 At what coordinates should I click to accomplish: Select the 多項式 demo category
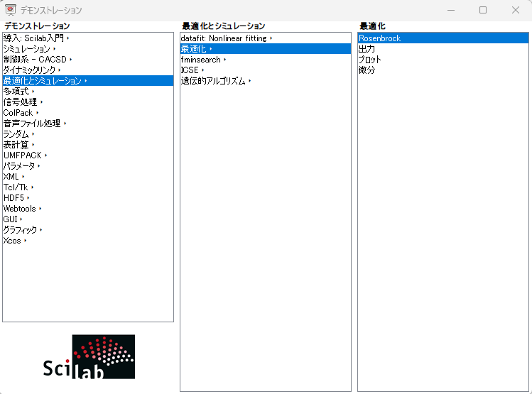point(16,92)
